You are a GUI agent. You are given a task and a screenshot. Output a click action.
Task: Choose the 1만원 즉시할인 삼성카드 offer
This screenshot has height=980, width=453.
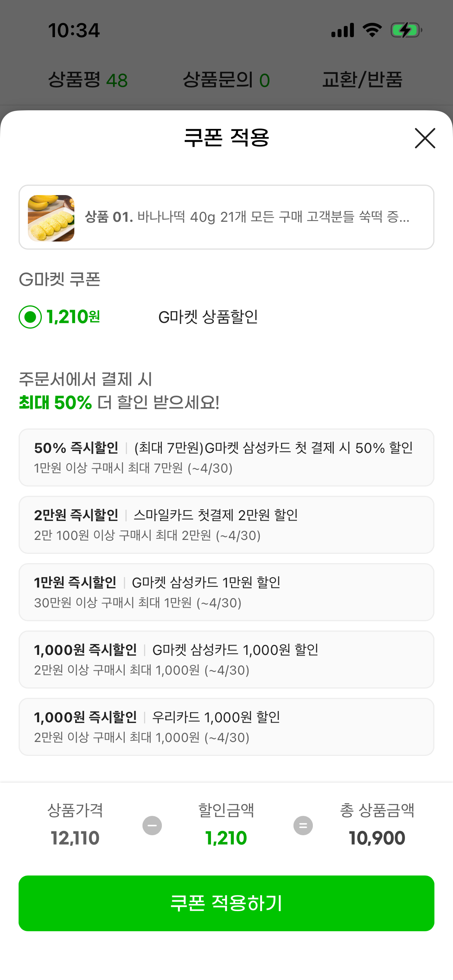click(226, 592)
